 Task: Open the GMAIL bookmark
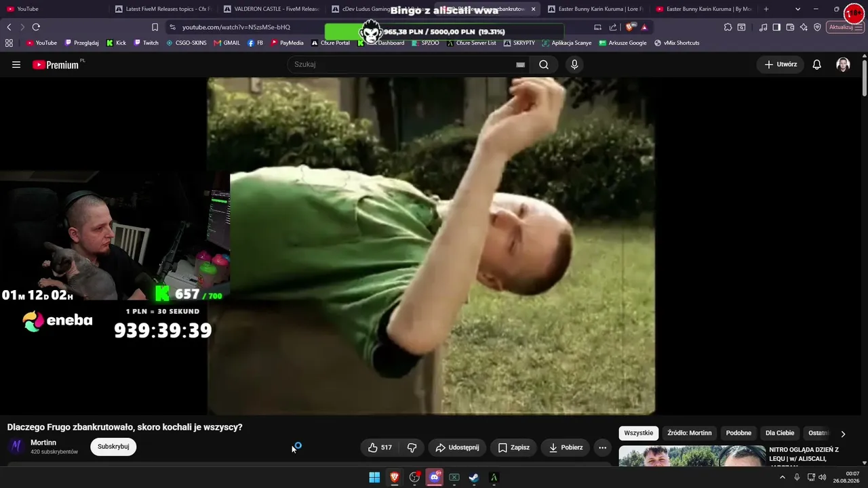pyautogui.click(x=226, y=43)
